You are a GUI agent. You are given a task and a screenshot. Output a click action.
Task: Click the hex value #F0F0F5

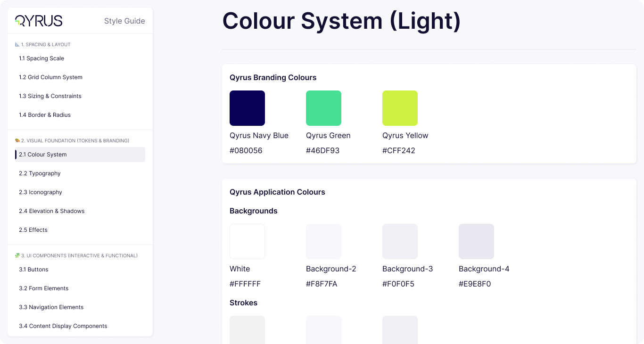click(x=398, y=284)
